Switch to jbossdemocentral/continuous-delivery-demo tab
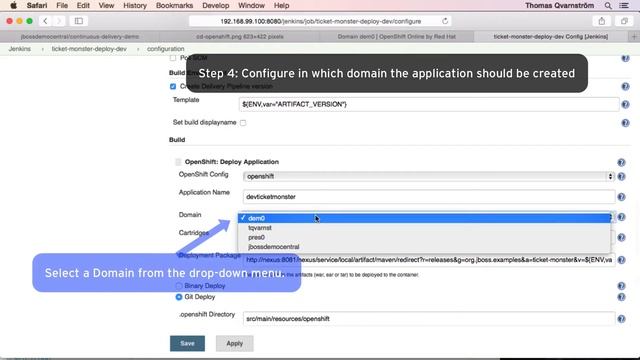 pos(80,37)
